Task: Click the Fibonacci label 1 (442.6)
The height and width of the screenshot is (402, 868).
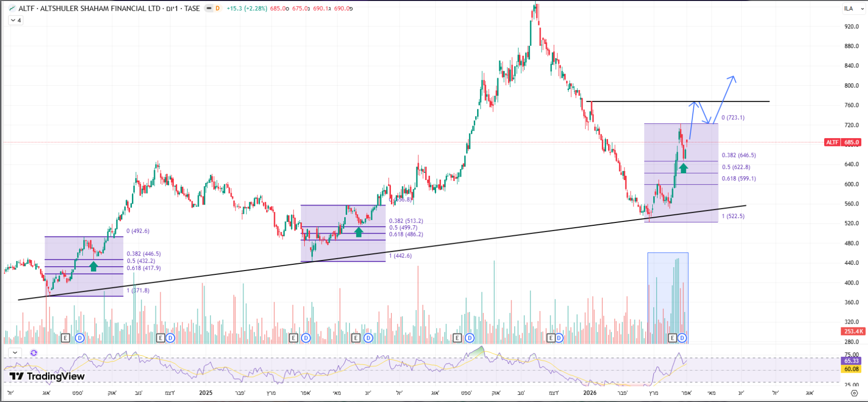Action: pos(401,256)
